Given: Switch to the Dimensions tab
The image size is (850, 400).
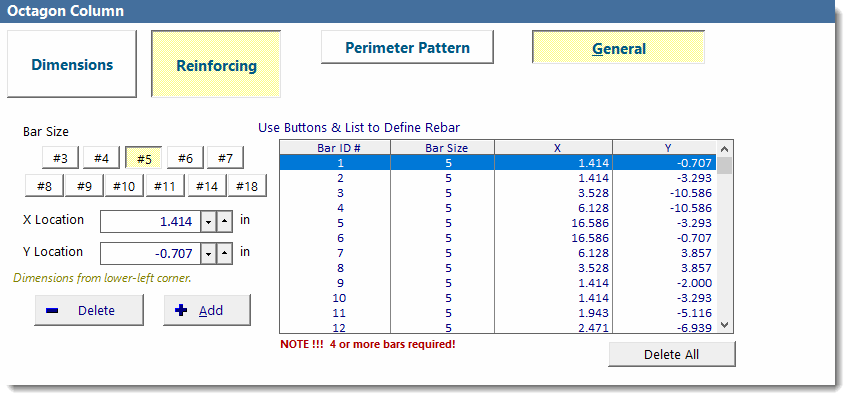Looking at the screenshot, I should (x=72, y=64).
